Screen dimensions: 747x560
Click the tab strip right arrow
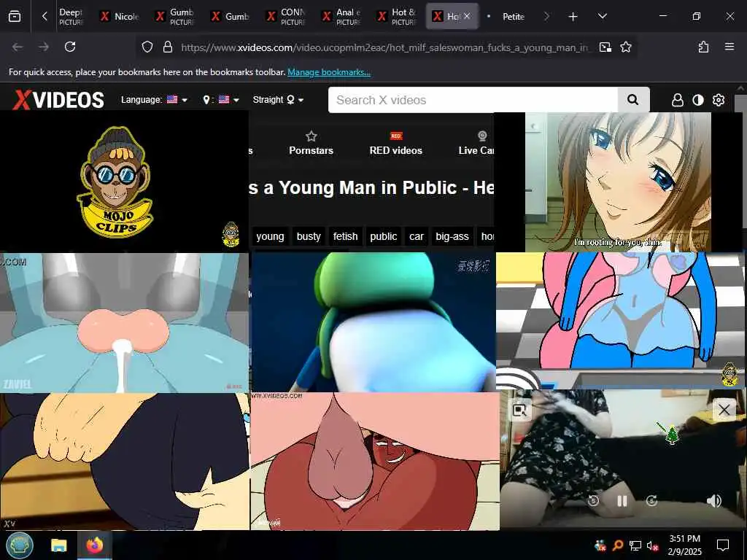point(546,16)
